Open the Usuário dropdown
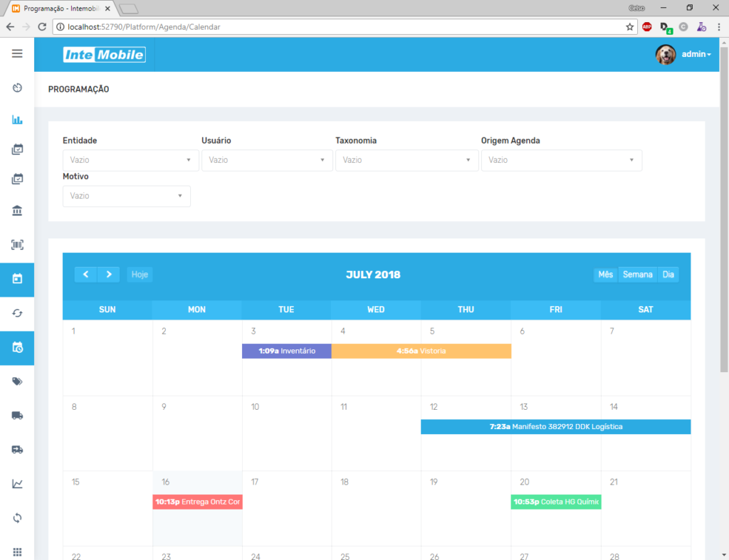This screenshot has width=729, height=560. click(267, 160)
